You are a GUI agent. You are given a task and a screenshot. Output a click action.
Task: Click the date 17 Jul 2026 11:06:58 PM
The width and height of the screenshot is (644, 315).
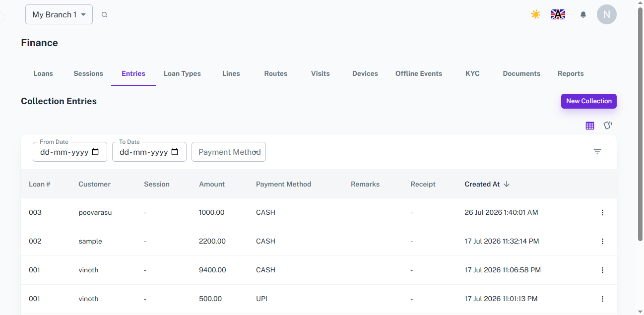tap(503, 270)
